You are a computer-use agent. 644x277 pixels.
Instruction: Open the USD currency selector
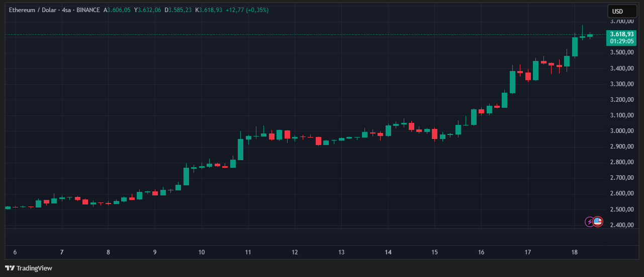[622, 11]
